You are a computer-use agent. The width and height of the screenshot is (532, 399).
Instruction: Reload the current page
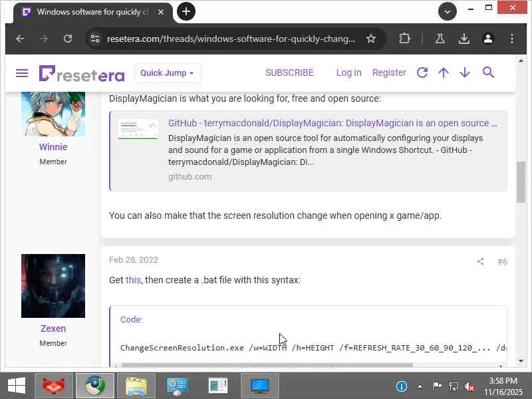pyautogui.click(x=68, y=39)
